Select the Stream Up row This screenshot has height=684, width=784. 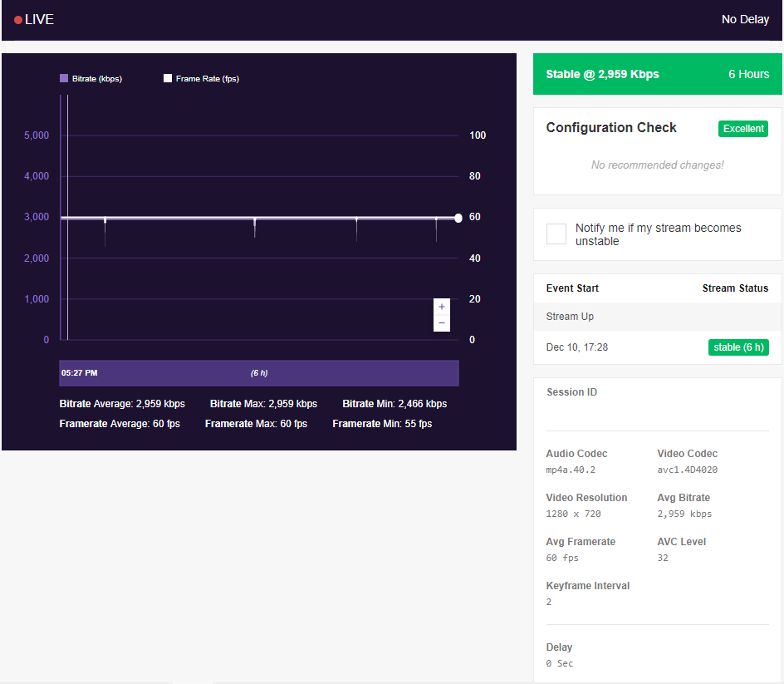pyautogui.click(x=658, y=317)
